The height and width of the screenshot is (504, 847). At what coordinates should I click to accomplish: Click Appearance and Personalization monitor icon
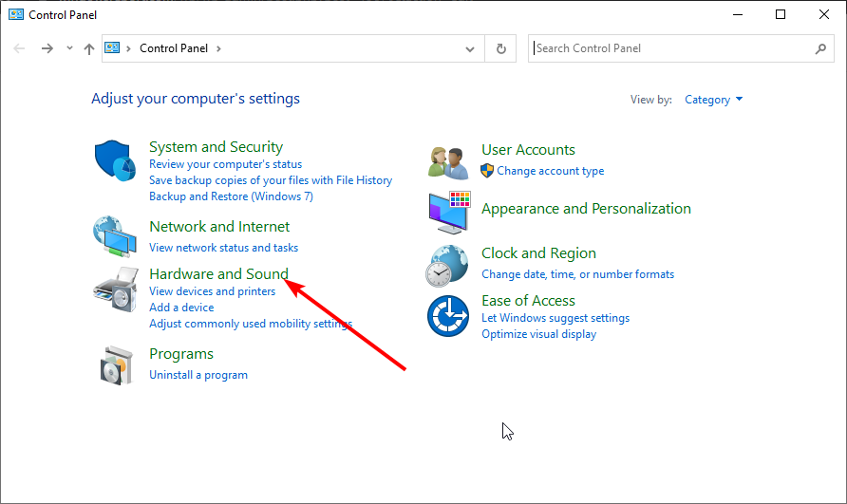click(449, 213)
